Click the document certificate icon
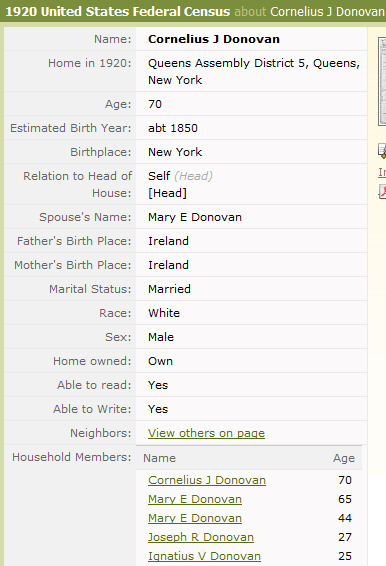 [x=382, y=151]
